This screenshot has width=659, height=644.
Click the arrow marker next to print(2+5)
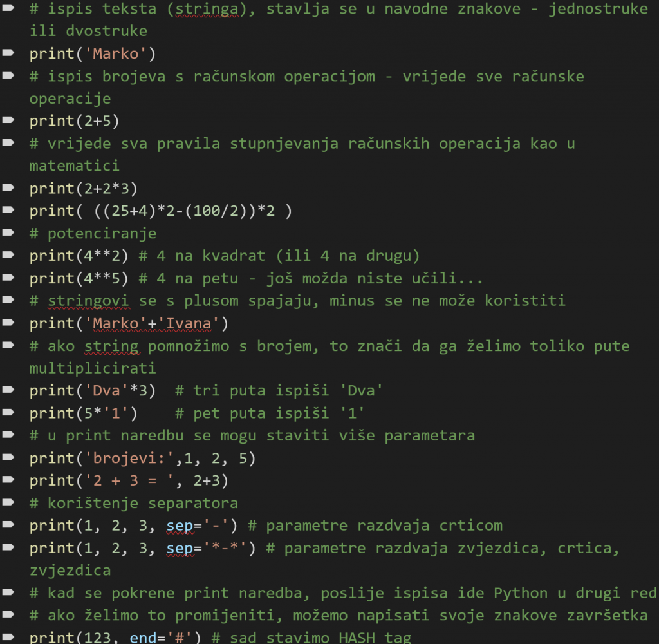tap(8, 120)
